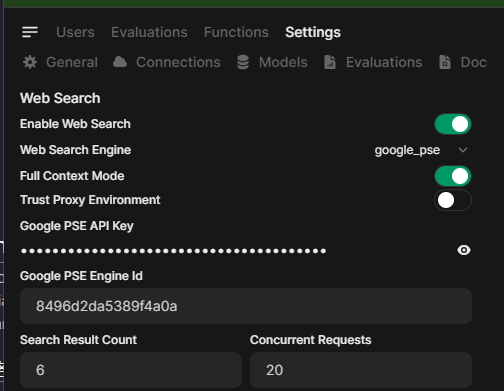The height and width of the screenshot is (391, 504).
Task: Go to the Functions tab
Action: tap(236, 32)
